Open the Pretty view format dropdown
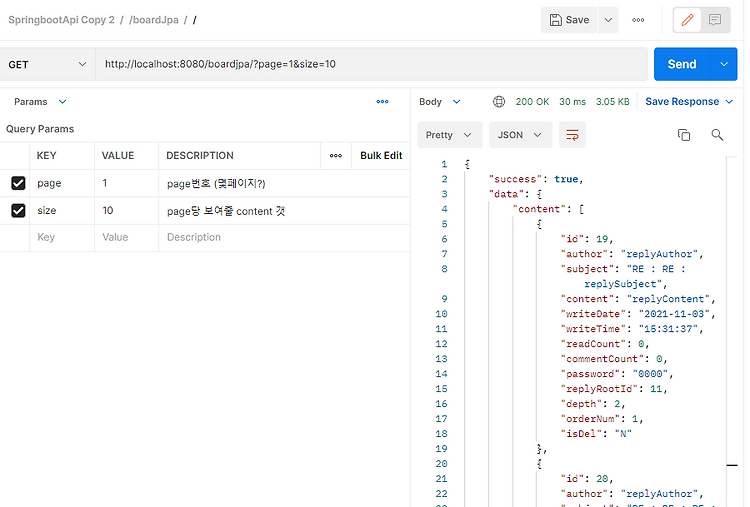This screenshot has height=507, width=750. 450,135
